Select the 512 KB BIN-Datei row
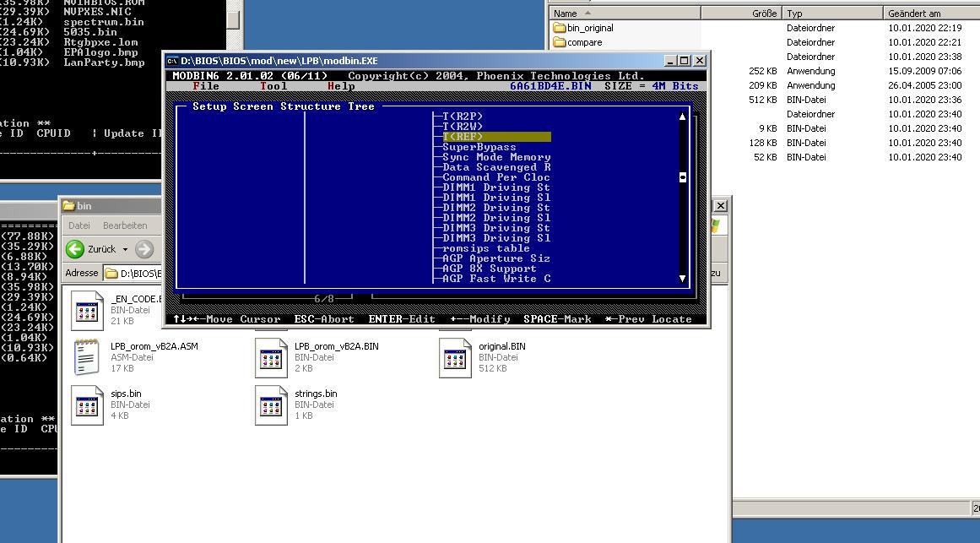Image resolution: width=980 pixels, height=543 pixels. click(764, 100)
